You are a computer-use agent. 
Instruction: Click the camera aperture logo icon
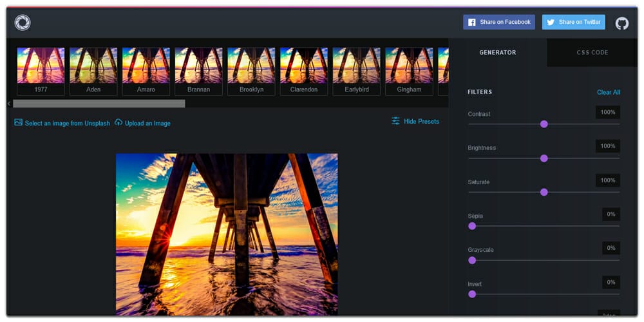click(23, 23)
